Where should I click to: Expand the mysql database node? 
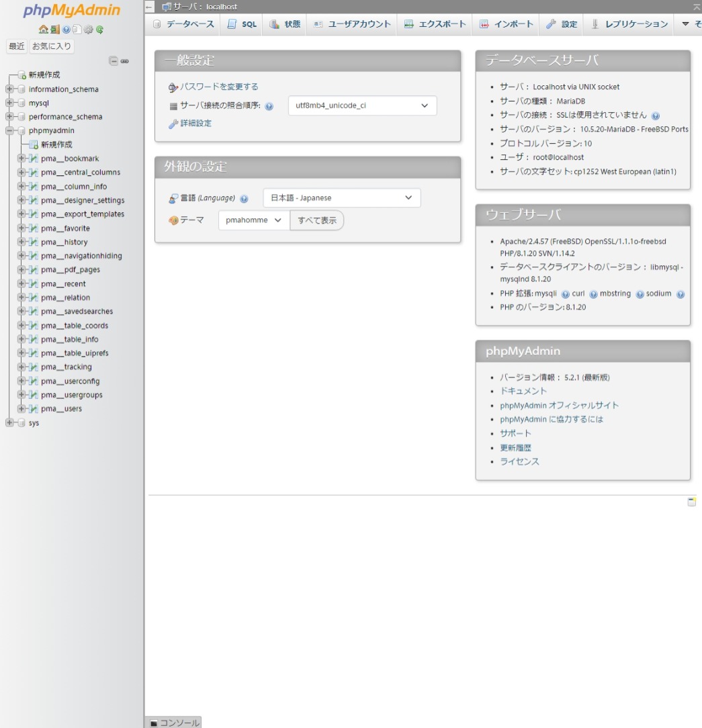pyautogui.click(x=9, y=102)
